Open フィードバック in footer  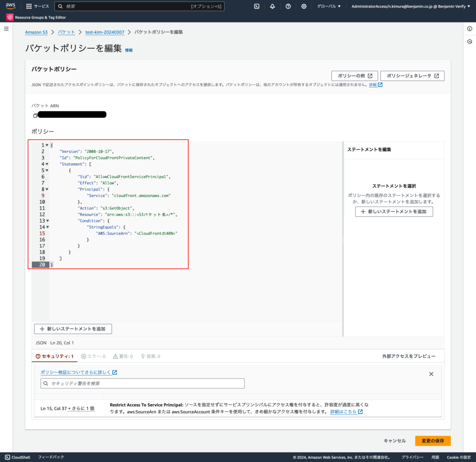click(51, 457)
